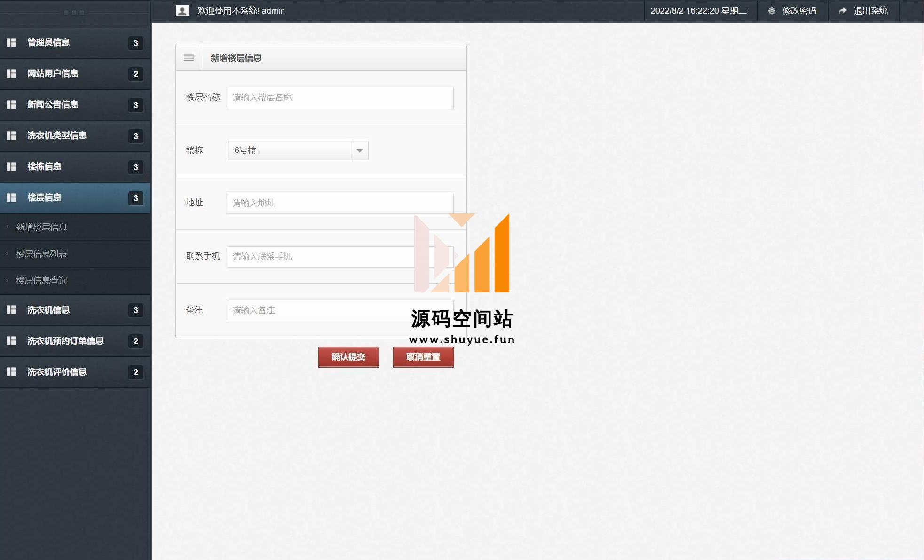Click the hamburger icon in the 新增楼层信息 panel header
The width and height of the screenshot is (924, 560).
coord(189,57)
